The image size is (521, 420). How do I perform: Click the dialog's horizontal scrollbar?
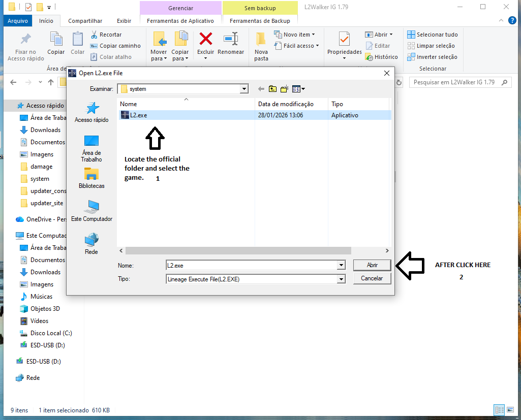pos(238,250)
